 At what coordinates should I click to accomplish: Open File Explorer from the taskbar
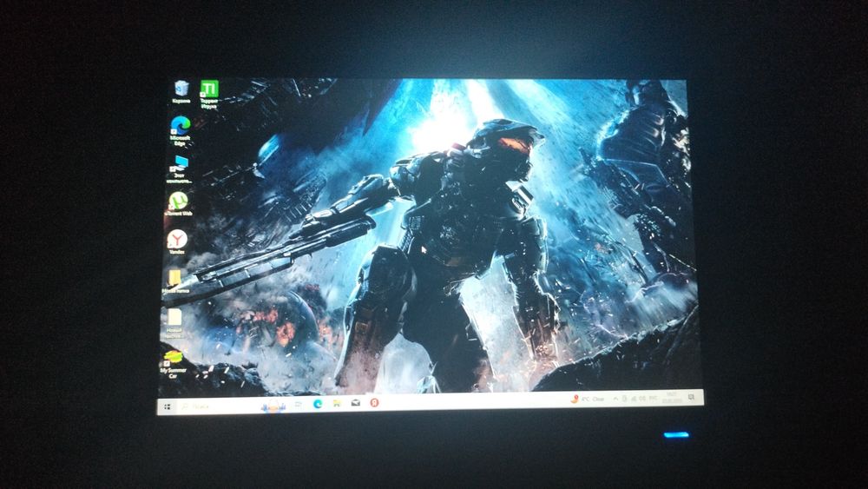coord(337,403)
